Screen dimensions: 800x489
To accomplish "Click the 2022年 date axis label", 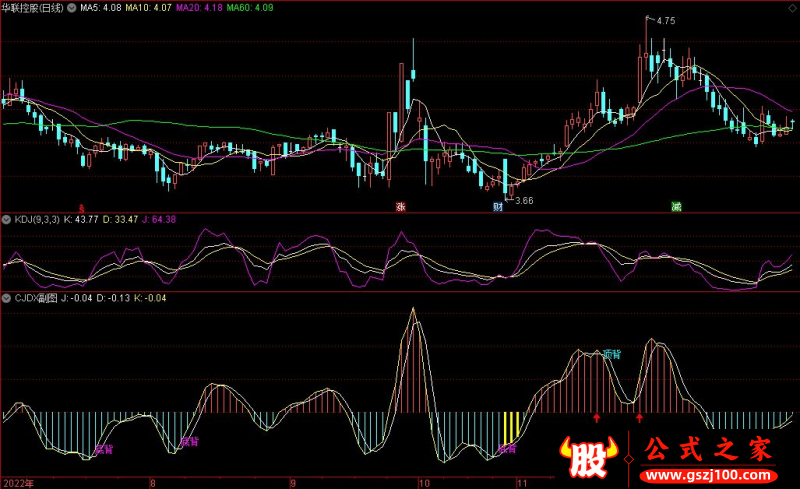I will click(18, 482).
